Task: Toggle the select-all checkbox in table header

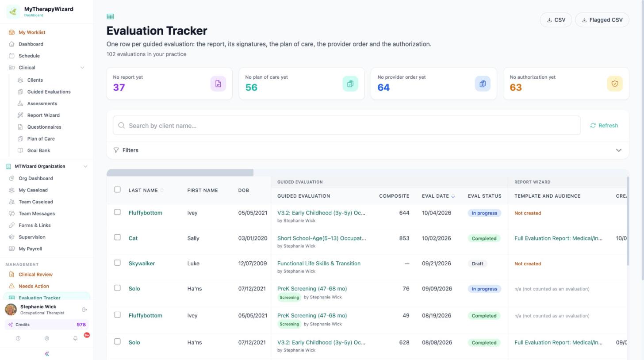Action: click(x=117, y=189)
